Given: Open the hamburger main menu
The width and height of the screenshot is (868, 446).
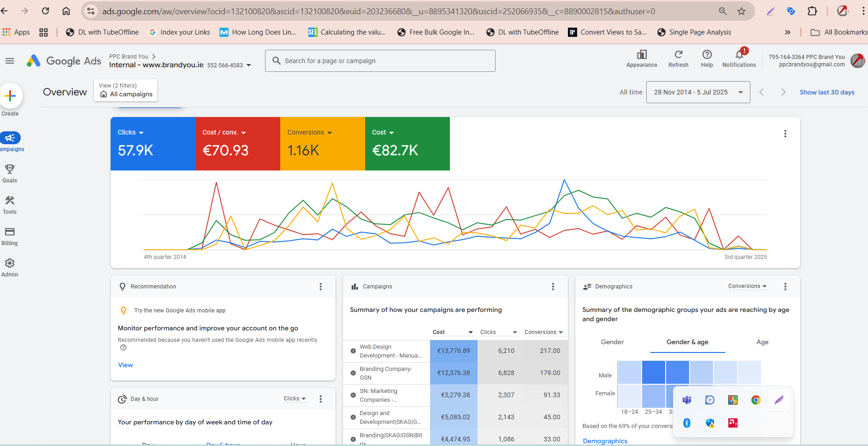Looking at the screenshot, I should click(x=10, y=61).
